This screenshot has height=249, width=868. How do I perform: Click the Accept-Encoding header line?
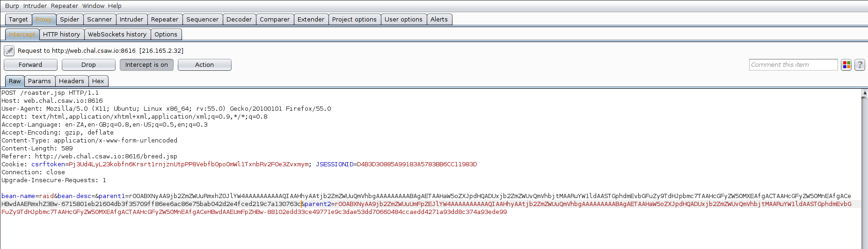click(58, 133)
